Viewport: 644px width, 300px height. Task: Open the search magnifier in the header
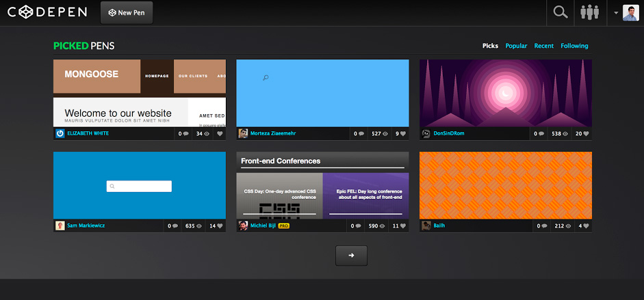coord(561,12)
